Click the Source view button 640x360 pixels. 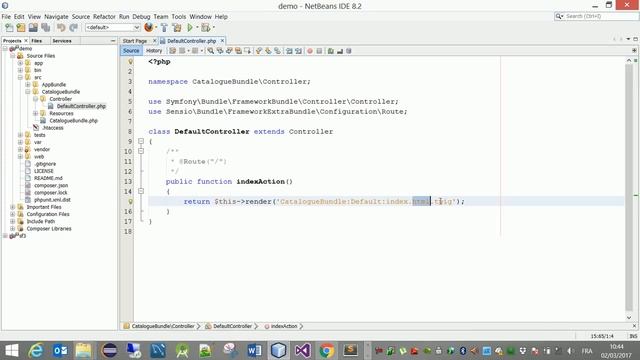coord(131,51)
